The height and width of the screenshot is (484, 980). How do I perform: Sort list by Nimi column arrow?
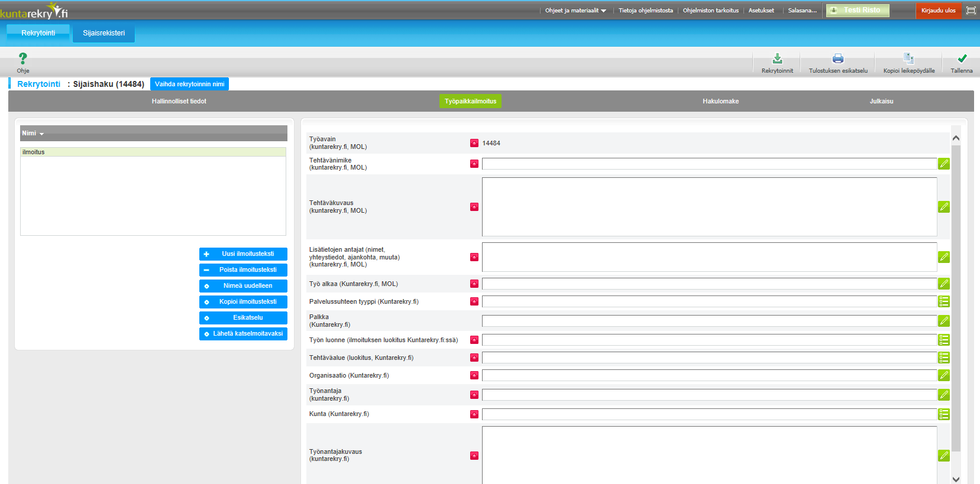(x=41, y=134)
